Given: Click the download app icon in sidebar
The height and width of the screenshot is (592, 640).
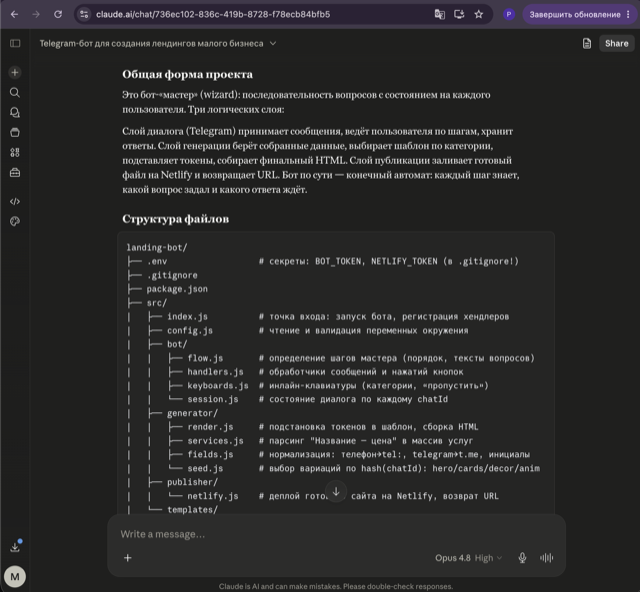Looking at the screenshot, I should (x=15, y=547).
